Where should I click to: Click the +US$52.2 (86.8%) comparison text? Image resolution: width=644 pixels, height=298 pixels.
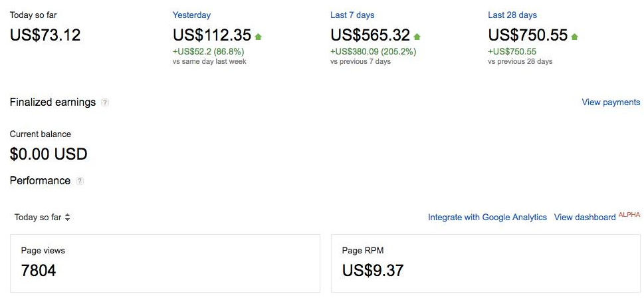click(x=208, y=51)
